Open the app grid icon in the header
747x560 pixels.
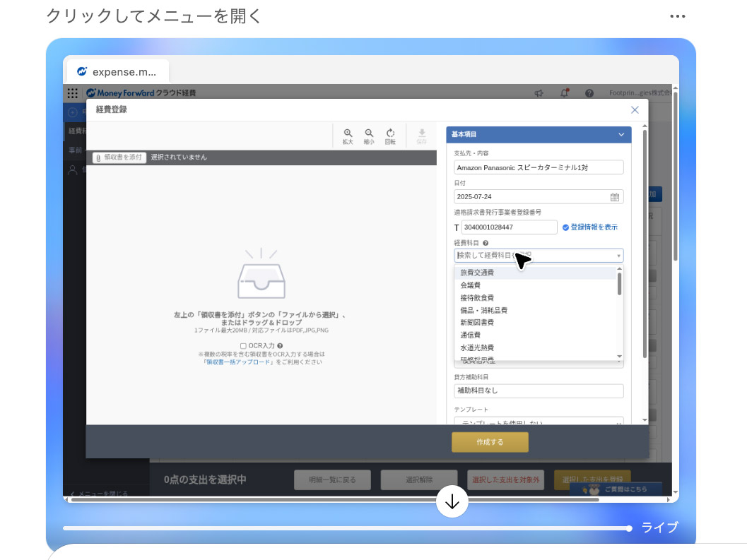[72, 93]
